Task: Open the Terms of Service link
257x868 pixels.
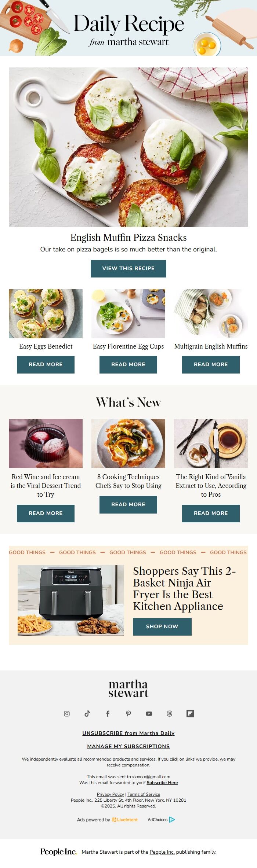Action: 144,794
